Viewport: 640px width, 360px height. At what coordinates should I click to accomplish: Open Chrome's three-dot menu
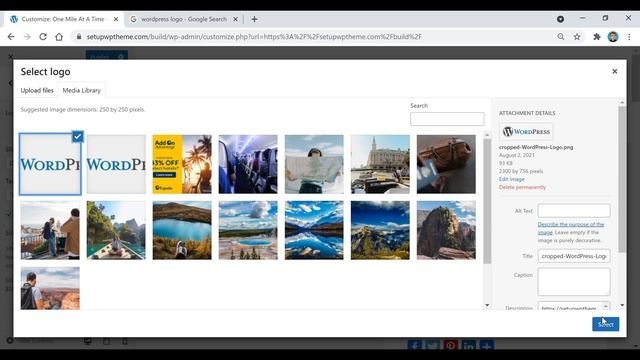click(629, 37)
